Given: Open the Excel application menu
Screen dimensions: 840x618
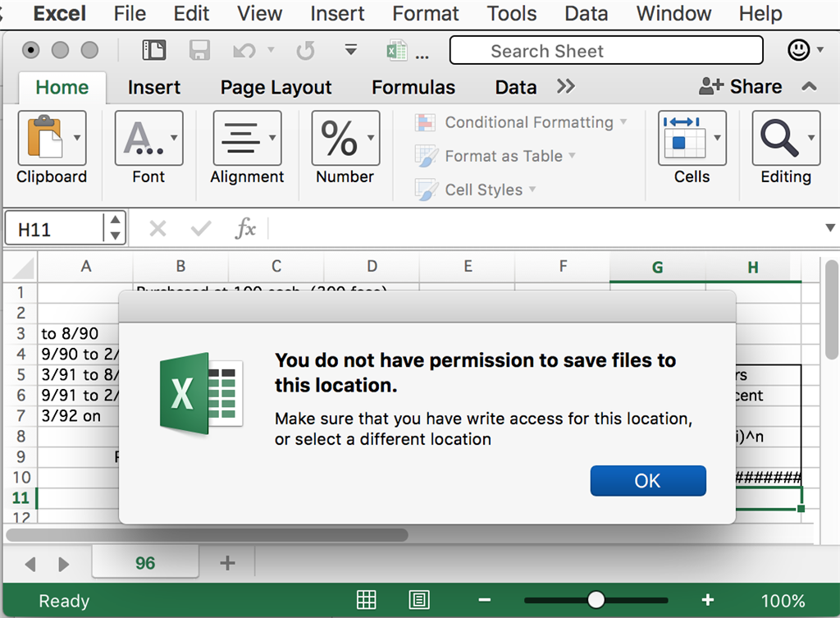Looking at the screenshot, I should 59,13.
